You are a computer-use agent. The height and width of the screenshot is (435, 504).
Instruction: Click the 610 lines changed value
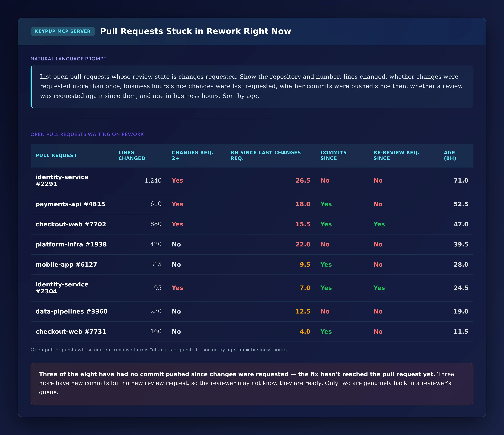click(x=156, y=204)
